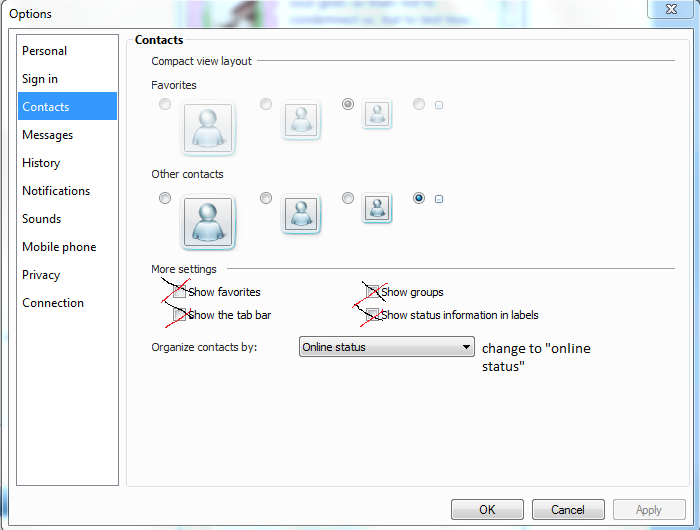Screen dimensions: 700x530
Task: Open the Personal options page
Action: pos(67,51)
